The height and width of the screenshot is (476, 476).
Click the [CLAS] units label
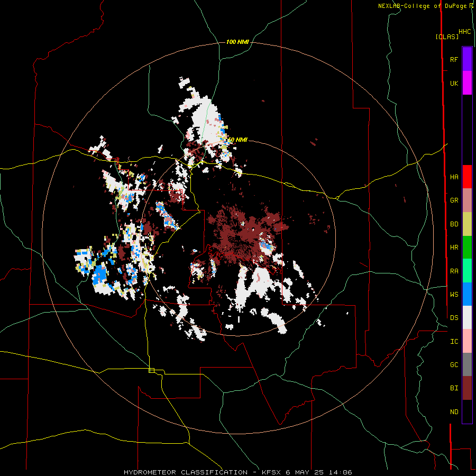point(447,36)
